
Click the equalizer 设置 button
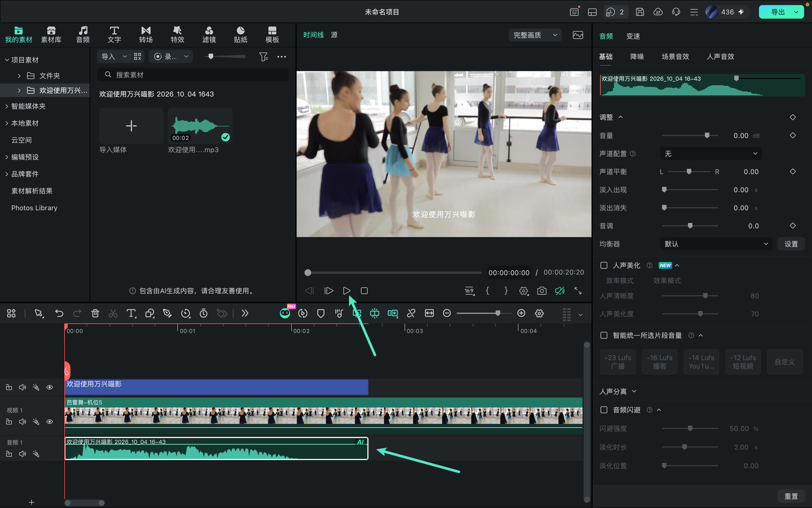point(791,244)
